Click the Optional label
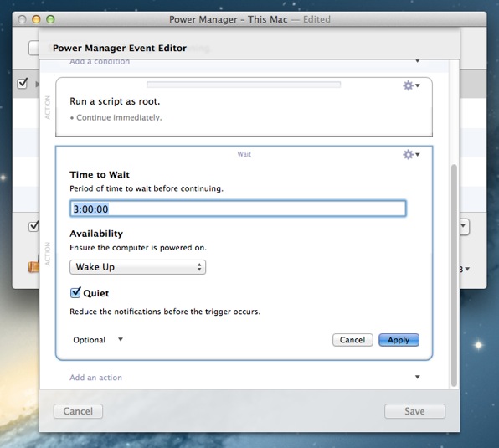The width and height of the screenshot is (499, 448). 89,340
